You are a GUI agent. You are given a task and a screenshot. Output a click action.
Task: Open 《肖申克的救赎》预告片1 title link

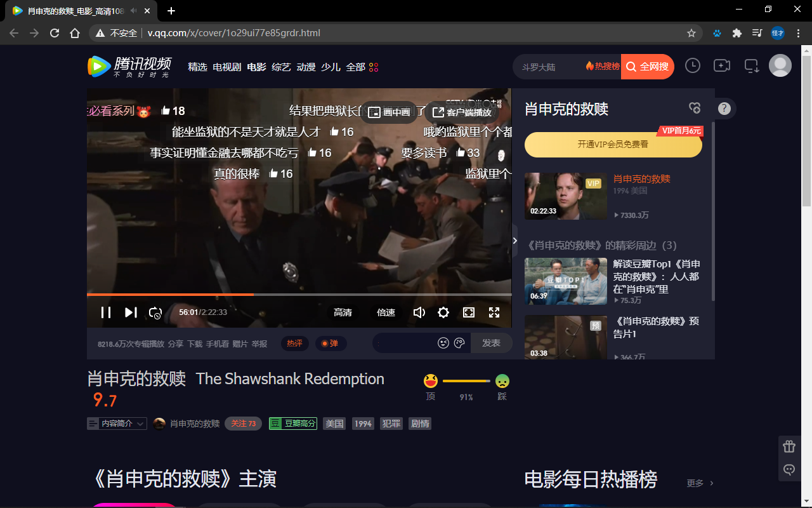[x=656, y=328]
